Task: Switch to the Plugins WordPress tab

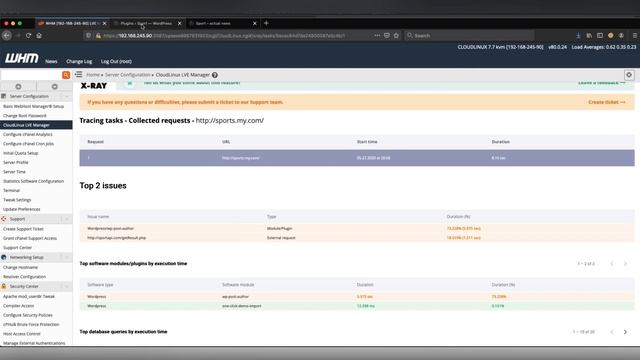Action: pos(147,24)
